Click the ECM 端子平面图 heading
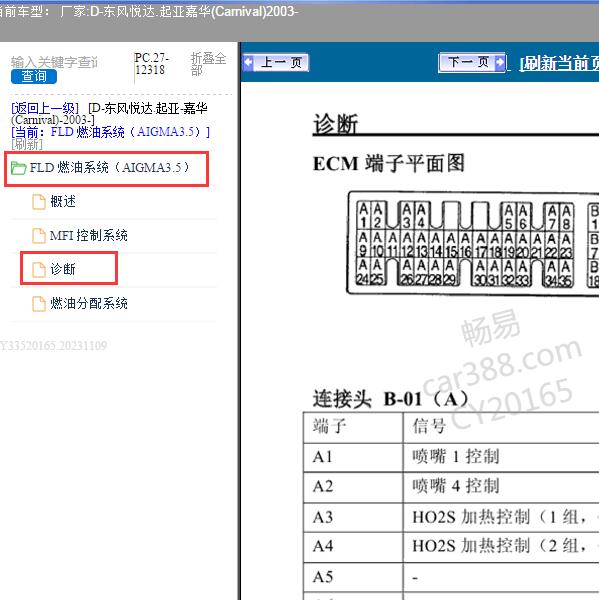599x600 pixels. 389,164
